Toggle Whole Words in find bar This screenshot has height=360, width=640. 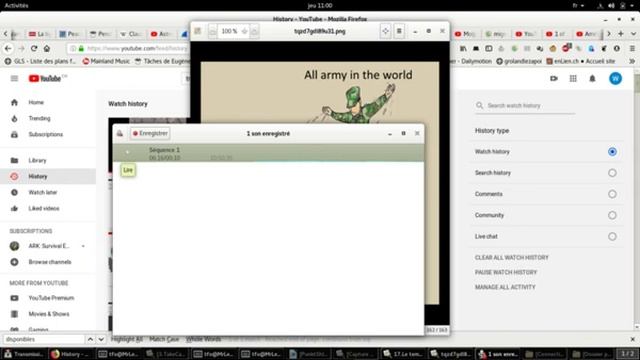click(x=203, y=339)
